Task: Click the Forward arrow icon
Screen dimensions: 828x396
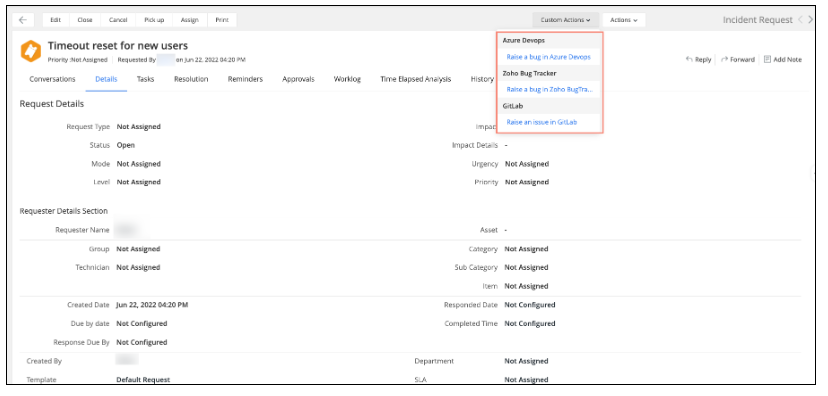Action: click(724, 60)
